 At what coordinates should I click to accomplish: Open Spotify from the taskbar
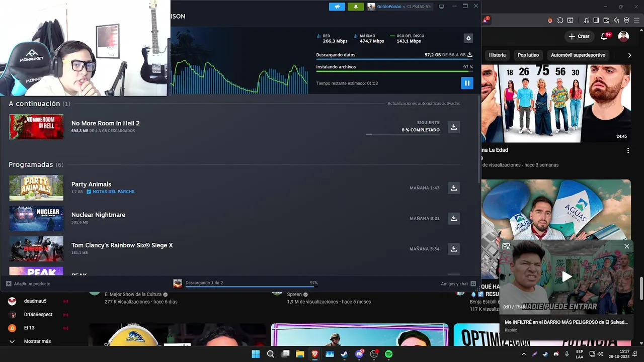pyautogui.click(x=388, y=354)
